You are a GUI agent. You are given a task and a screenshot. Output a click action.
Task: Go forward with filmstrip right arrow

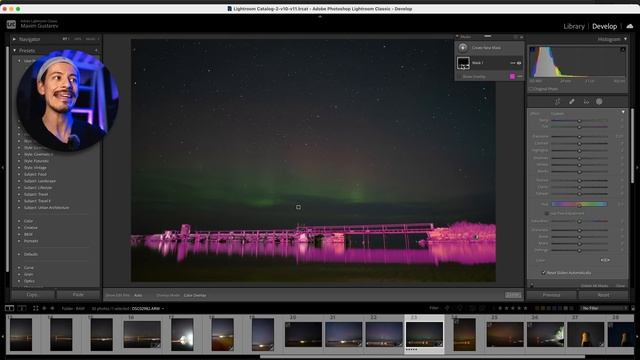pyautogui.click(x=52, y=308)
